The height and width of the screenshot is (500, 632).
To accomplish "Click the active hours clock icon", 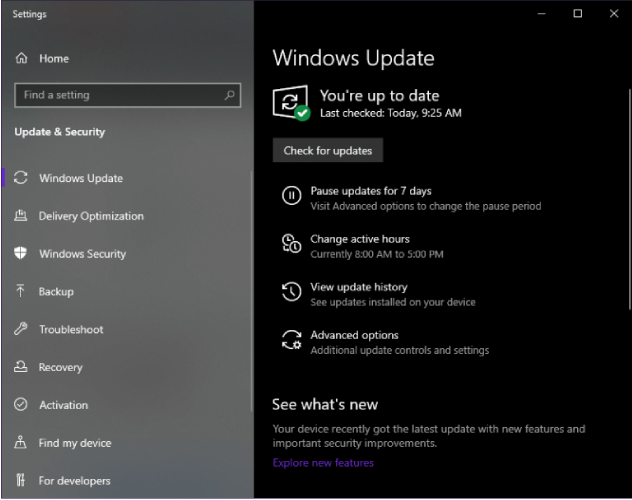I will pyautogui.click(x=291, y=243).
